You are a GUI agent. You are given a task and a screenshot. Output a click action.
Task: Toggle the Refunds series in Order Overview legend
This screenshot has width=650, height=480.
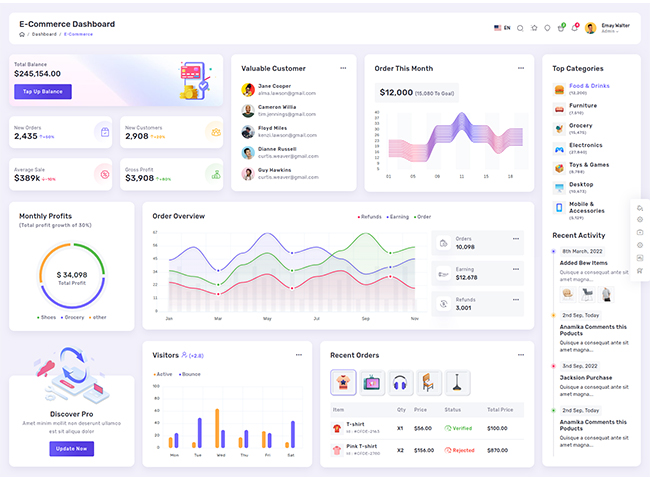(x=369, y=216)
